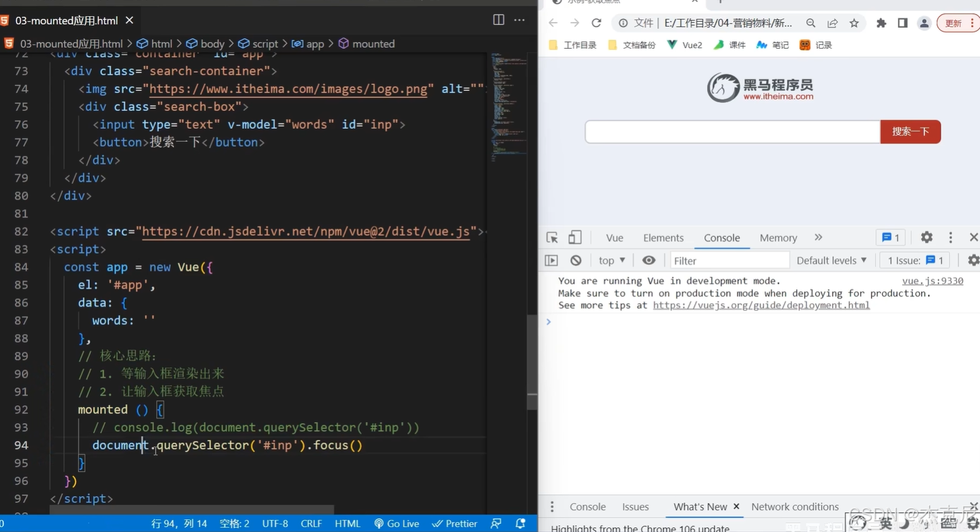Select the drawer Issues tab
980x532 pixels.
pos(636,507)
